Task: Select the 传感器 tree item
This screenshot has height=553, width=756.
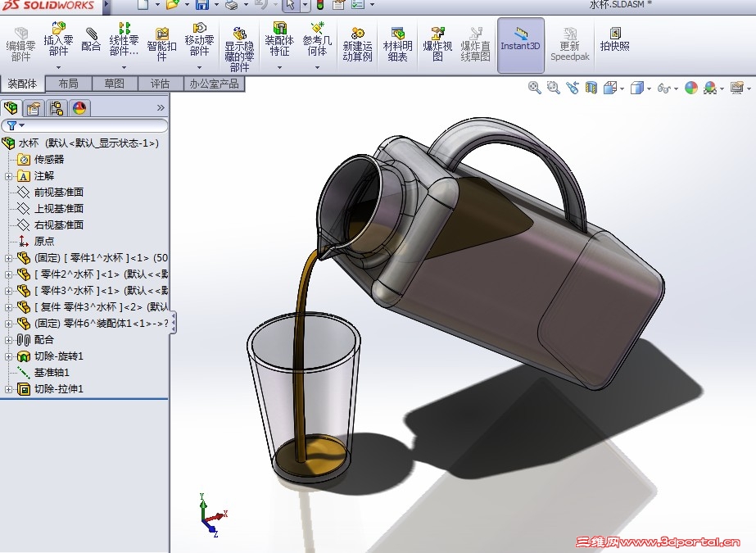Action: pyautogui.click(x=40, y=160)
